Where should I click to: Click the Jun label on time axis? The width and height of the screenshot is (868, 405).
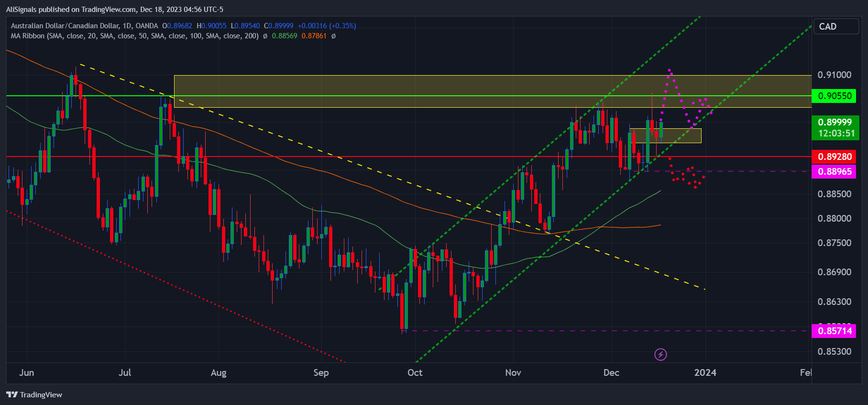click(x=27, y=372)
